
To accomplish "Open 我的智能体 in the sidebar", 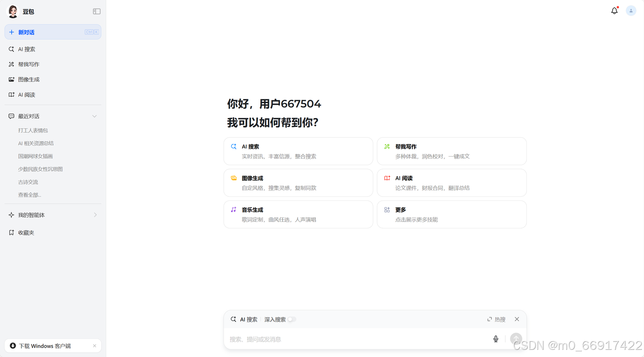I will click(53, 215).
